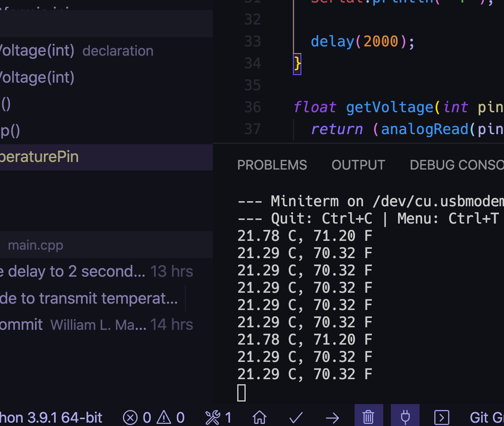The image size is (504, 426).
Task: Focus the terminal at the cursor block
Action: [x=241, y=393]
